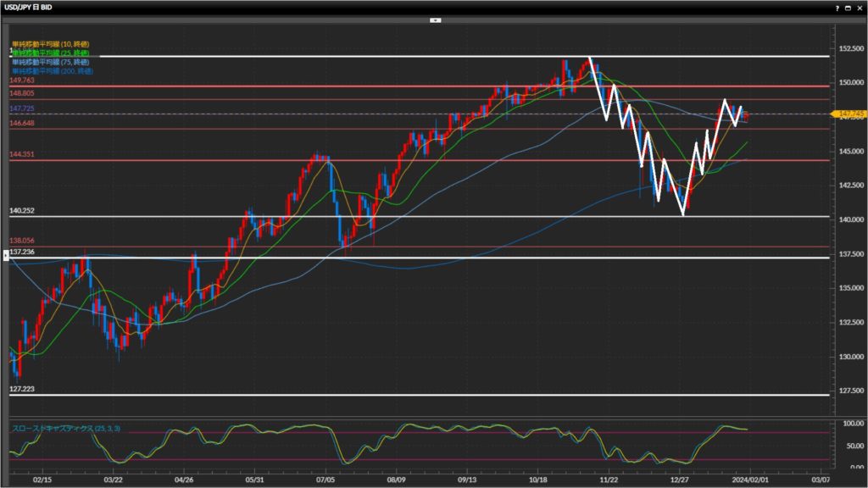Select the 10-period moving average label
868x488 pixels.
coord(51,43)
